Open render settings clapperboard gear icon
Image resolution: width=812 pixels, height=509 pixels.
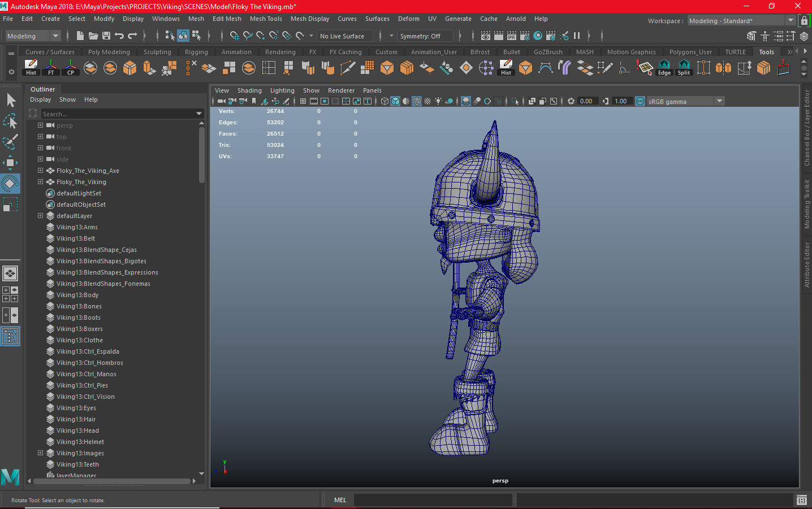click(525, 36)
